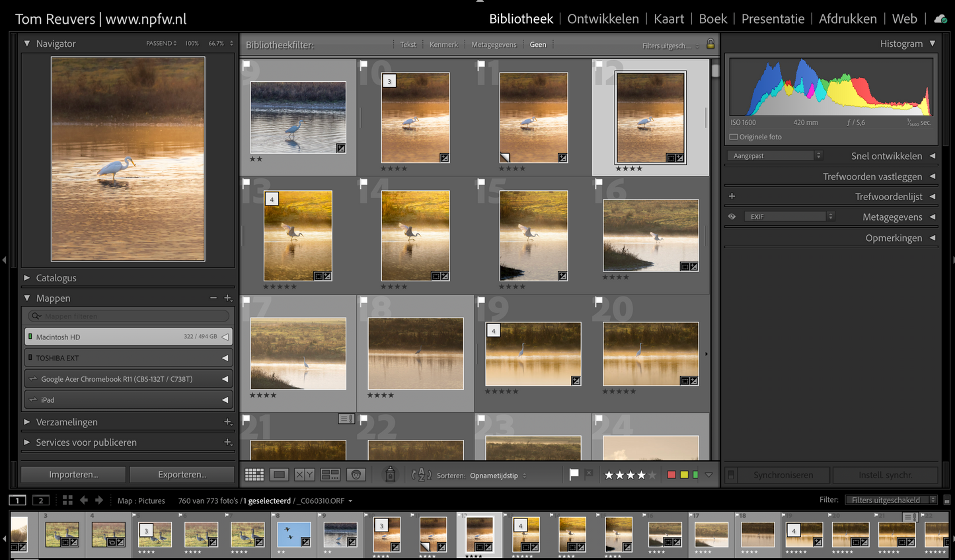Set rating to five stars in toolbar
The height and width of the screenshot is (560, 955).
tap(652, 475)
